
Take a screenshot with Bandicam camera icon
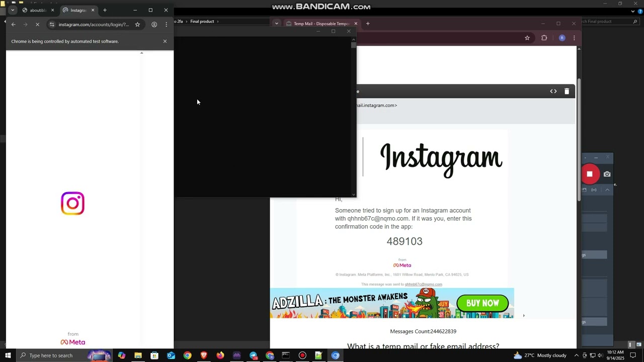tap(607, 174)
